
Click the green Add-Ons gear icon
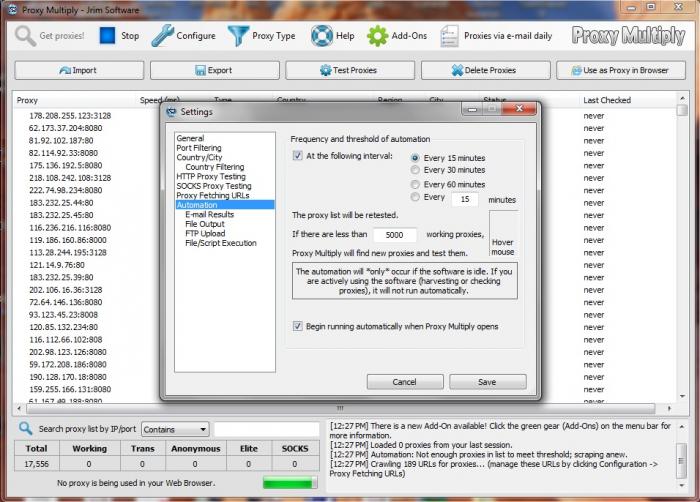378,36
